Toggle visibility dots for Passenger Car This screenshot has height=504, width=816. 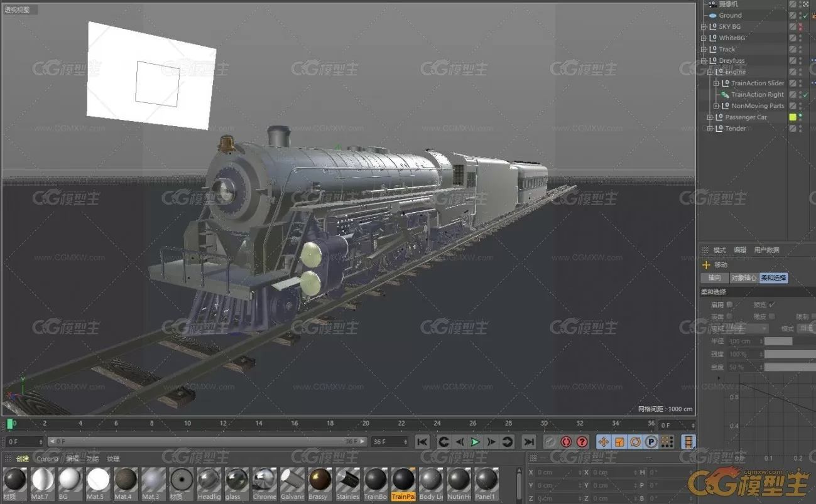pos(800,117)
